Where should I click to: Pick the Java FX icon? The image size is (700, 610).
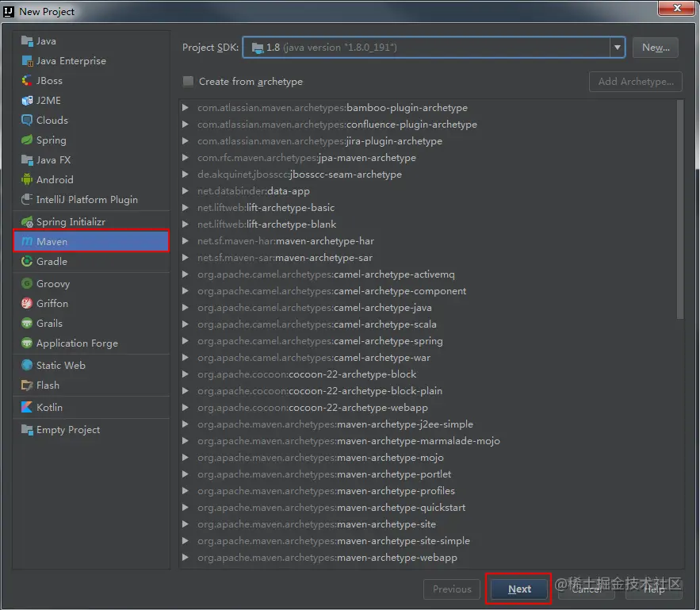pos(27,160)
